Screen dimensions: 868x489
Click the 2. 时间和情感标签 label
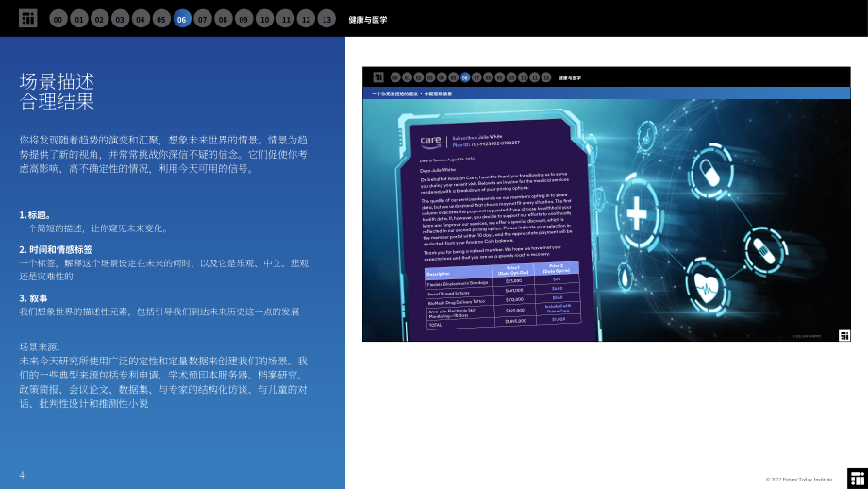[x=56, y=250]
